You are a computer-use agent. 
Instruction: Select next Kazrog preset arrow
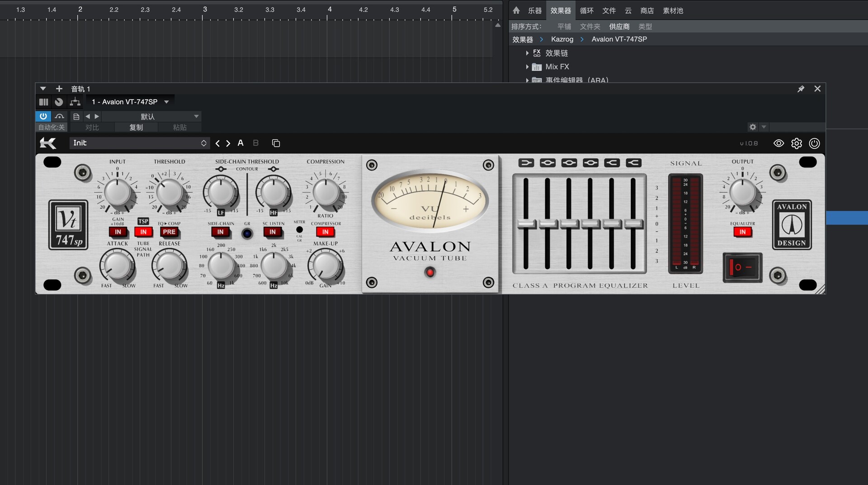click(x=228, y=143)
